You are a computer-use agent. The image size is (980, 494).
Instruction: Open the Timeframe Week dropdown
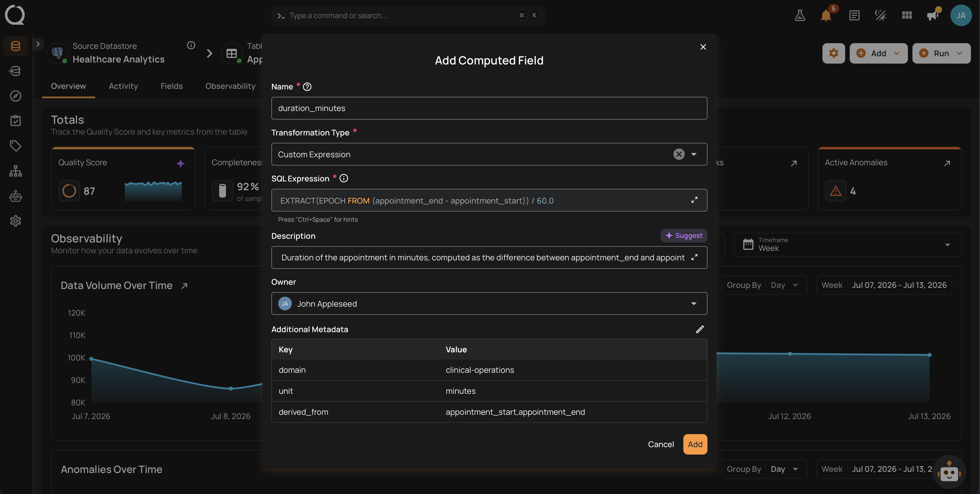tap(848, 245)
